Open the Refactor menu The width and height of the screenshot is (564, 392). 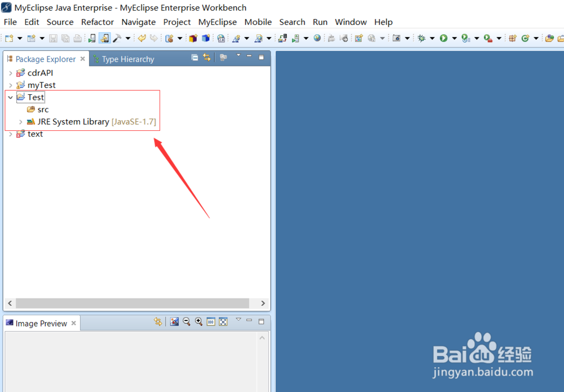click(x=98, y=22)
